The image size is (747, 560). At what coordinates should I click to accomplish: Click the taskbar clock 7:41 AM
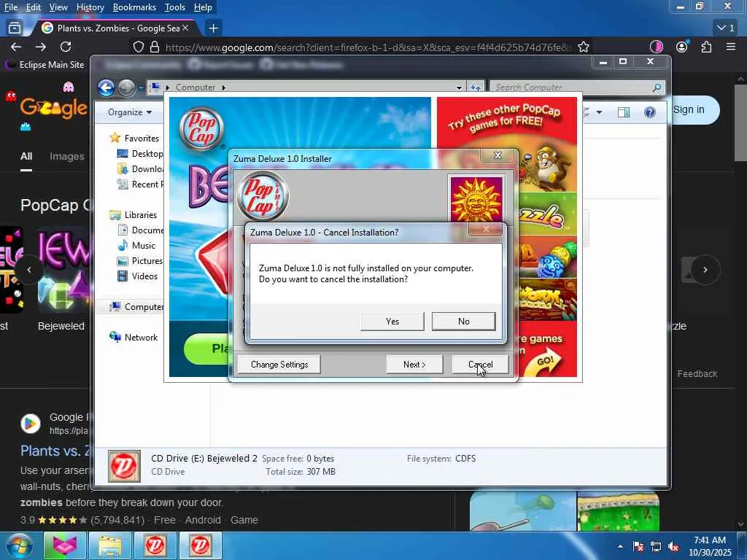coord(710,546)
